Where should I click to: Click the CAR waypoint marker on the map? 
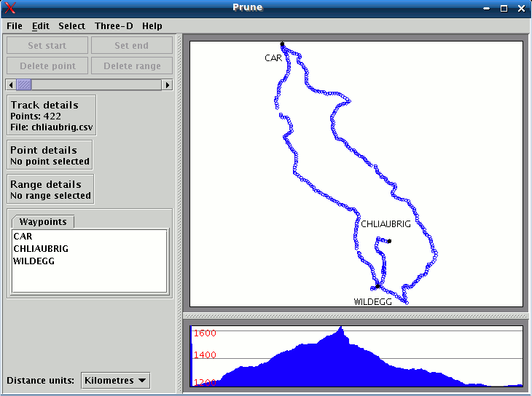[x=283, y=44]
